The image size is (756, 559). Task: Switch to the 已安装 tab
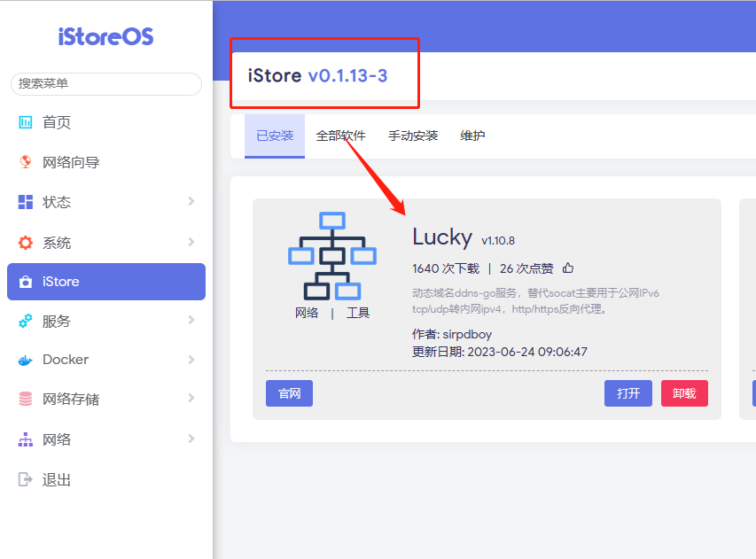[x=275, y=136]
